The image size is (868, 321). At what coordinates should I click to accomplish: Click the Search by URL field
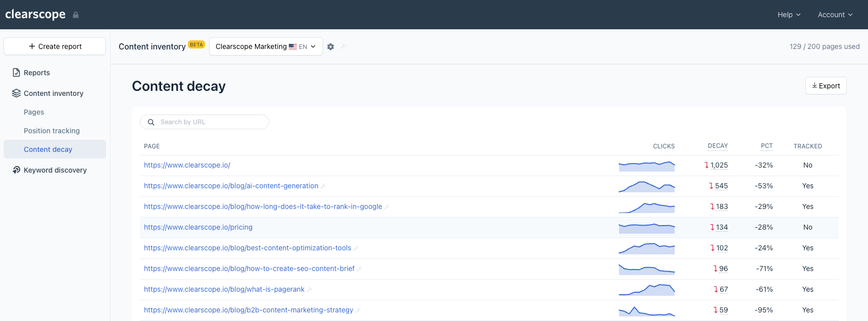point(205,122)
